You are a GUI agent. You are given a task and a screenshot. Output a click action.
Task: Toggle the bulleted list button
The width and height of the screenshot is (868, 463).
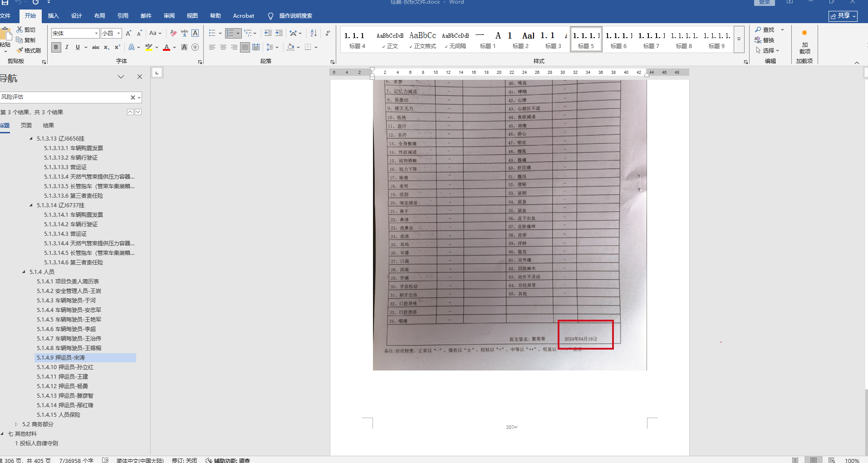(x=212, y=33)
